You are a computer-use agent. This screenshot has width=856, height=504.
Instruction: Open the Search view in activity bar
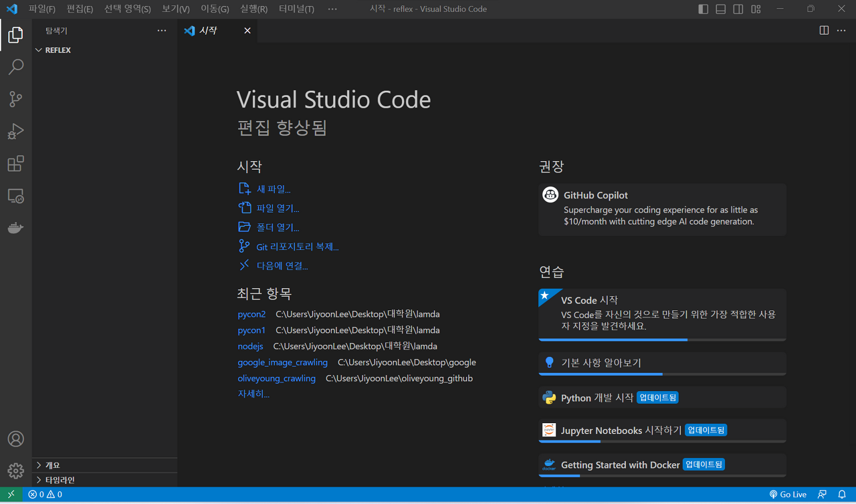click(x=15, y=67)
